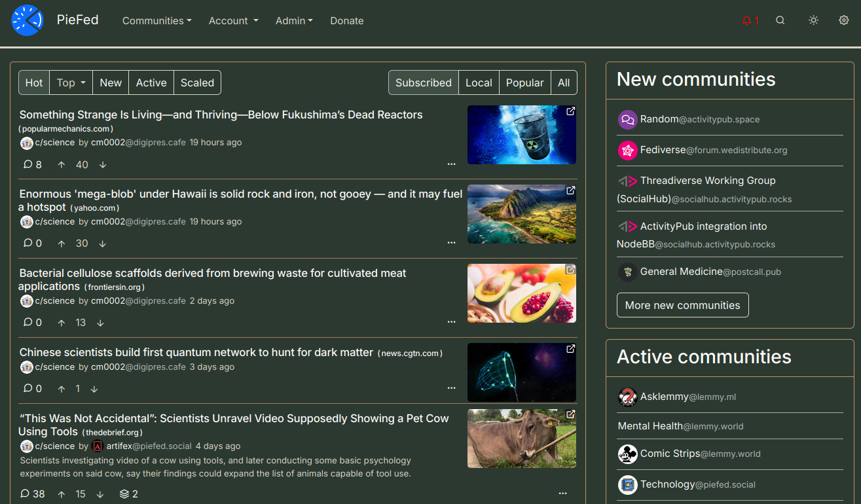The width and height of the screenshot is (861, 504).
Task: Select the Scaled sort tab
Action: (197, 82)
